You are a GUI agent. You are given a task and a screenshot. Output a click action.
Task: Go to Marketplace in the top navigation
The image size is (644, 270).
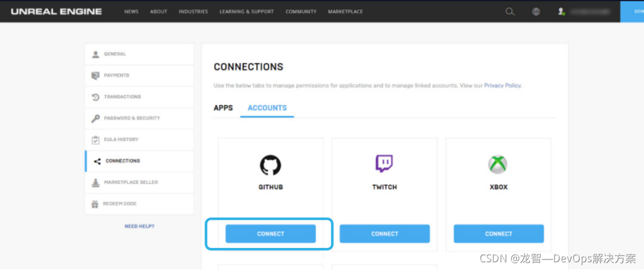(x=345, y=12)
